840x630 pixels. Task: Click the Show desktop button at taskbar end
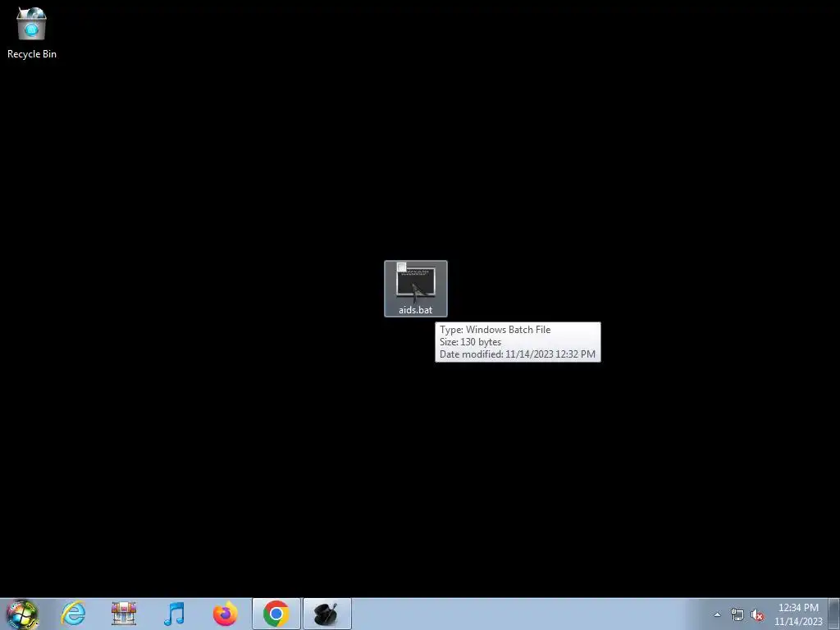click(x=834, y=614)
